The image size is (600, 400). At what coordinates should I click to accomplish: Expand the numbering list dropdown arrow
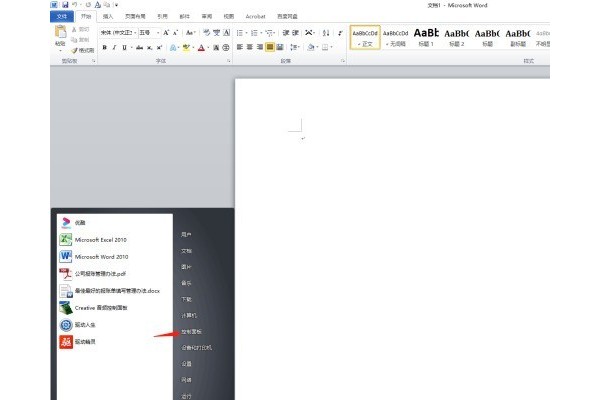(261, 33)
